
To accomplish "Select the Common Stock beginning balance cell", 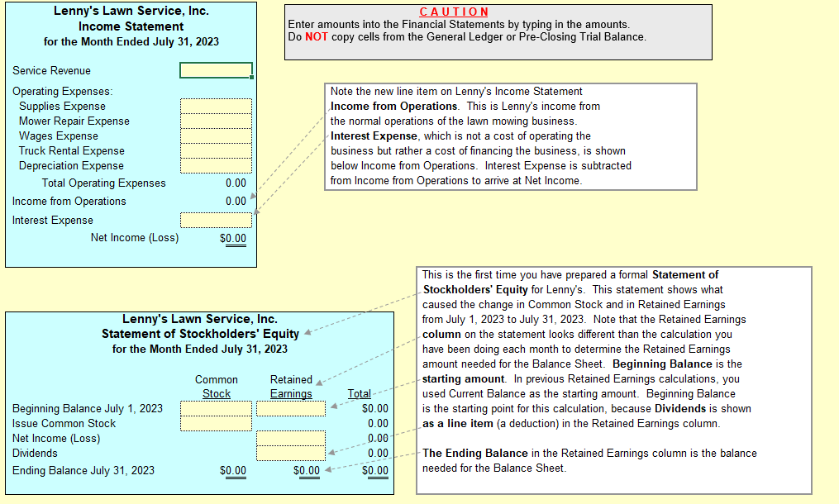I will click(x=215, y=408).
